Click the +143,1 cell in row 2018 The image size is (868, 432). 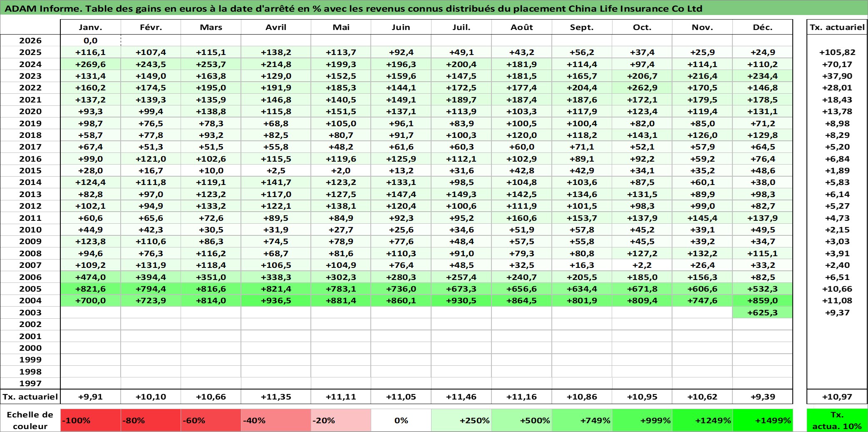[x=642, y=135]
